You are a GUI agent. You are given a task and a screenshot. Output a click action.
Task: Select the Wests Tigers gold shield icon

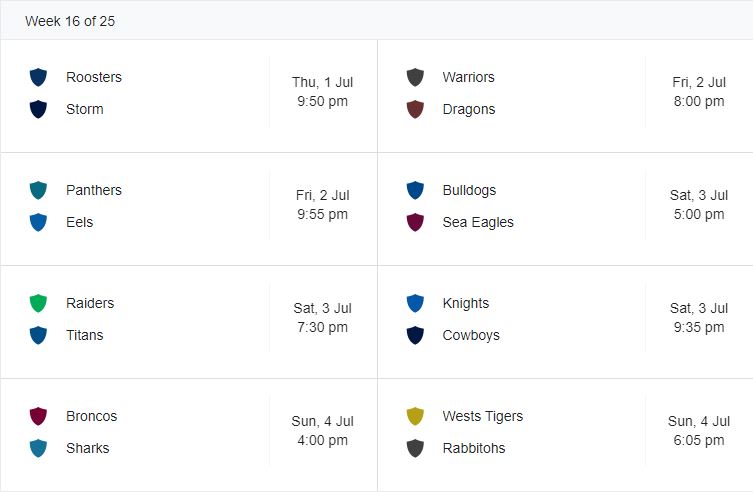[415, 416]
